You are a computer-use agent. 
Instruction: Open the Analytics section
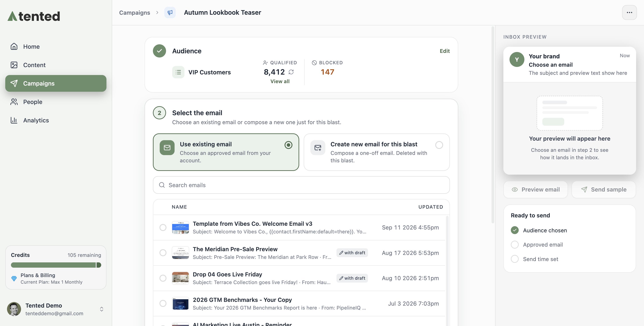coord(56,120)
